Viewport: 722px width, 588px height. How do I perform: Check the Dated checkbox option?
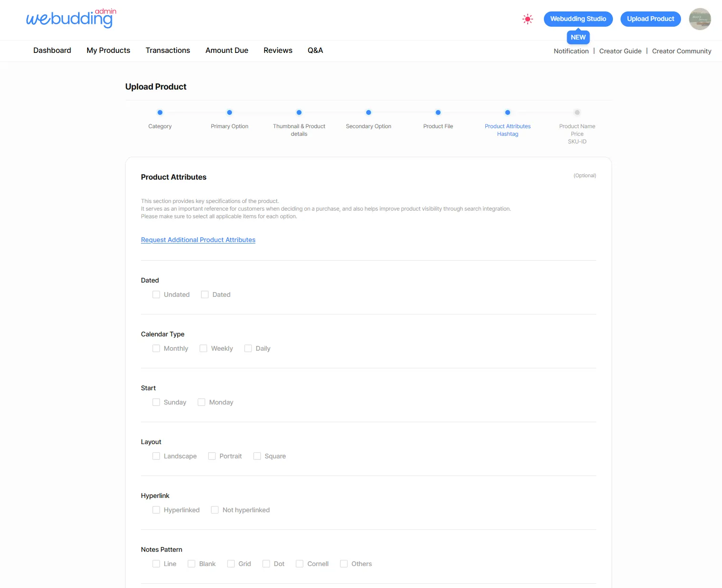pyautogui.click(x=205, y=294)
